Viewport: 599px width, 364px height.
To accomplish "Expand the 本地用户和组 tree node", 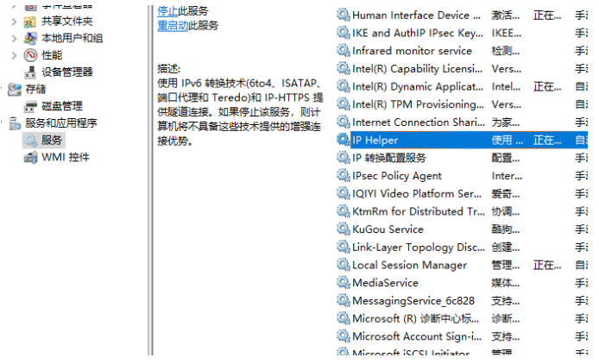I will [x=15, y=38].
